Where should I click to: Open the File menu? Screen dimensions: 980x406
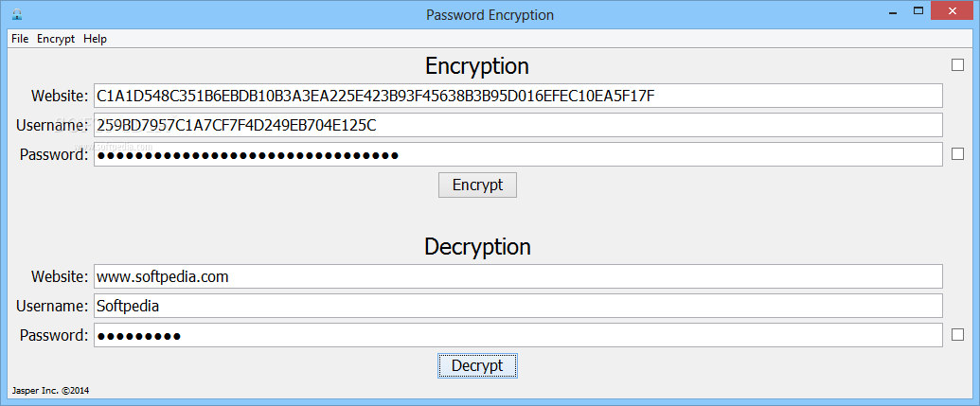coord(20,39)
